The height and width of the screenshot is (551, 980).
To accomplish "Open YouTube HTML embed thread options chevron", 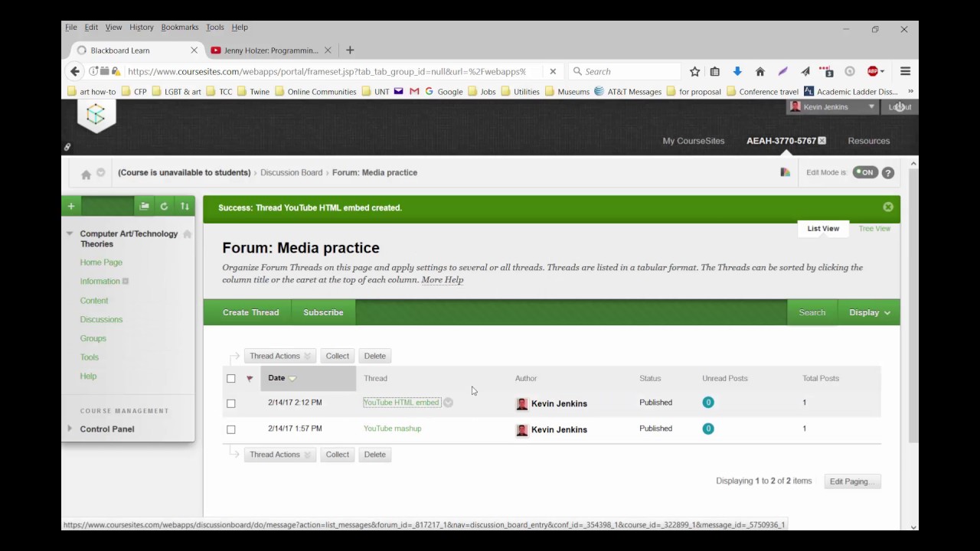I will pyautogui.click(x=449, y=403).
